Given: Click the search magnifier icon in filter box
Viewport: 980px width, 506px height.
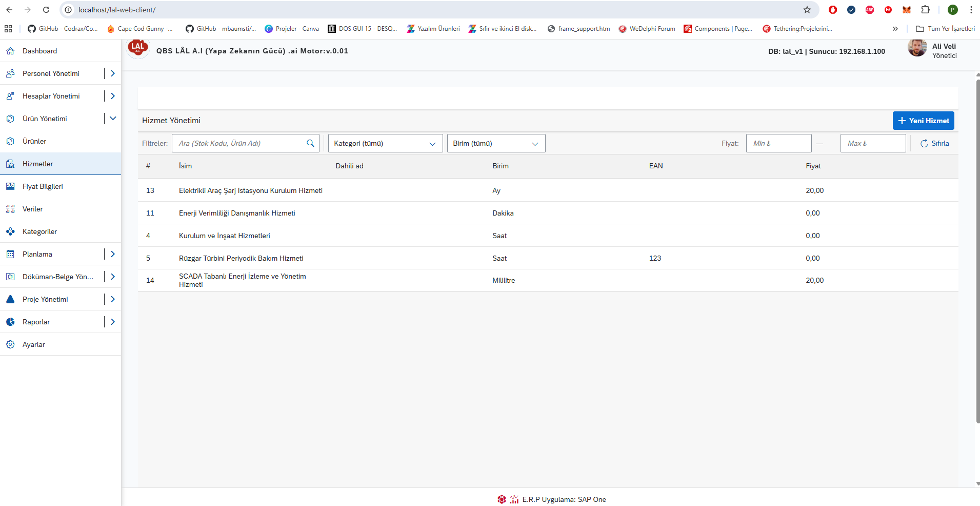Looking at the screenshot, I should (x=310, y=143).
